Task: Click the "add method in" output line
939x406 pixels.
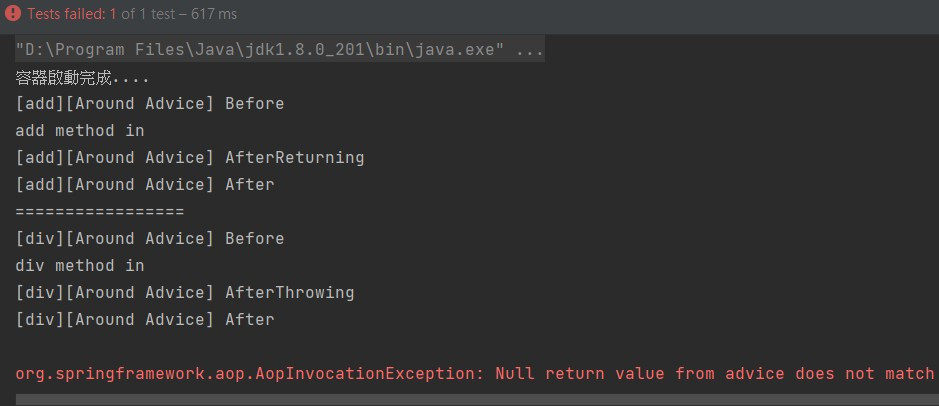Action: (x=80, y=131)
